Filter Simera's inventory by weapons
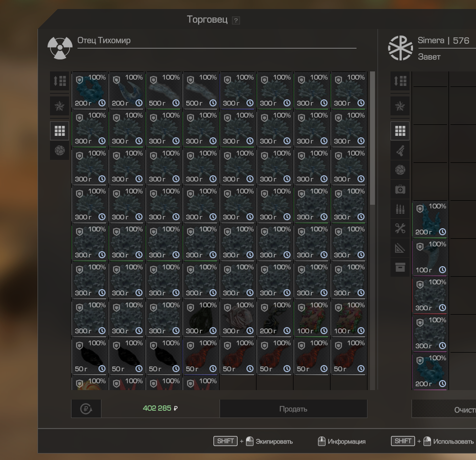Viewport: 476px width, 460px height. tap(400, 150)
